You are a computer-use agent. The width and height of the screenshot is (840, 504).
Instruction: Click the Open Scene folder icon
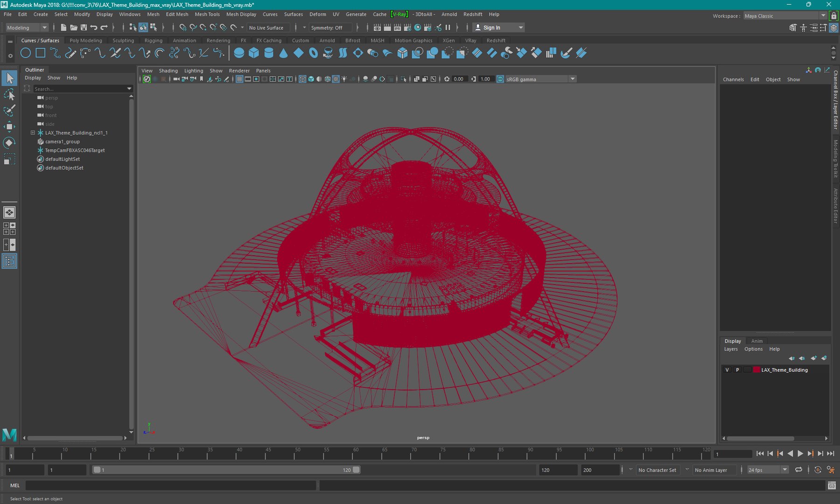pyautogui.click(x=74, y=28)
